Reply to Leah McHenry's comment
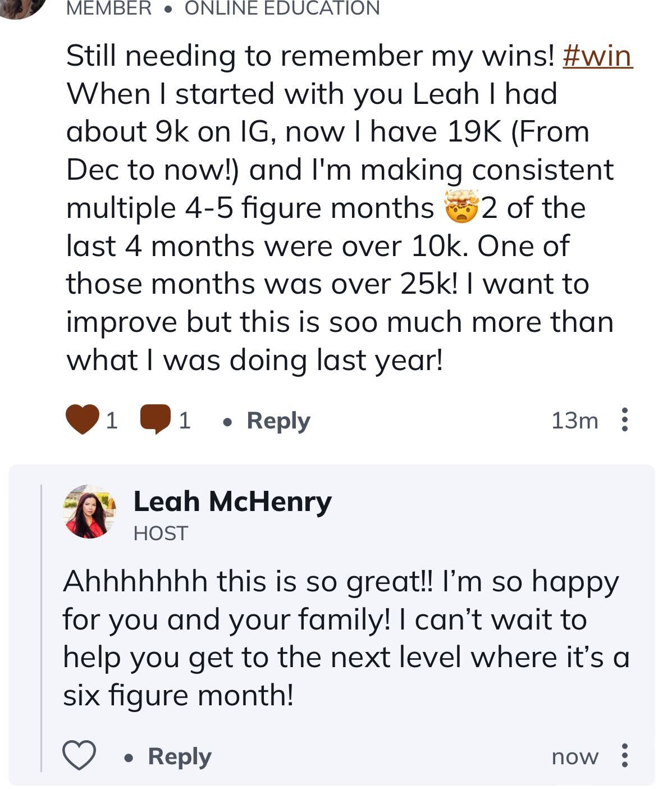Viewport: 672px width, 789px height. click(x=179, y=756)
